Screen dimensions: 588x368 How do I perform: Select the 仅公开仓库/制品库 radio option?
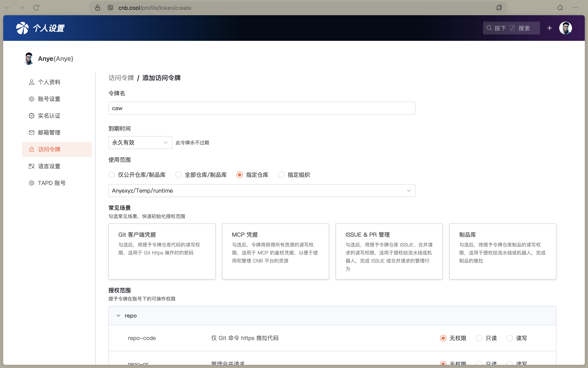point(112,175)
